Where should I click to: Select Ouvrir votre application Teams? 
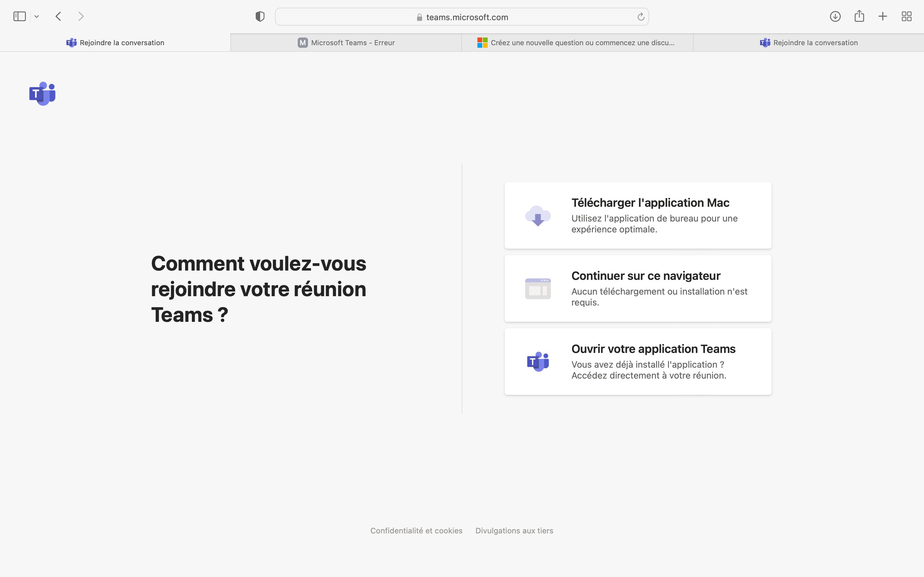point(637,361)
